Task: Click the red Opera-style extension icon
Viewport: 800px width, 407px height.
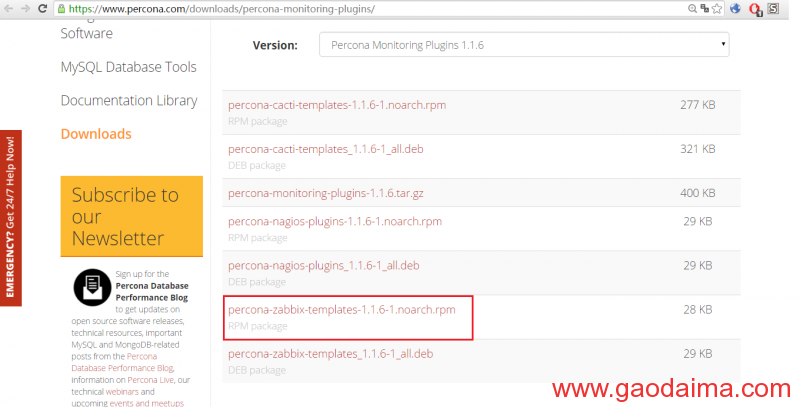Action: (x=755, y=9)
